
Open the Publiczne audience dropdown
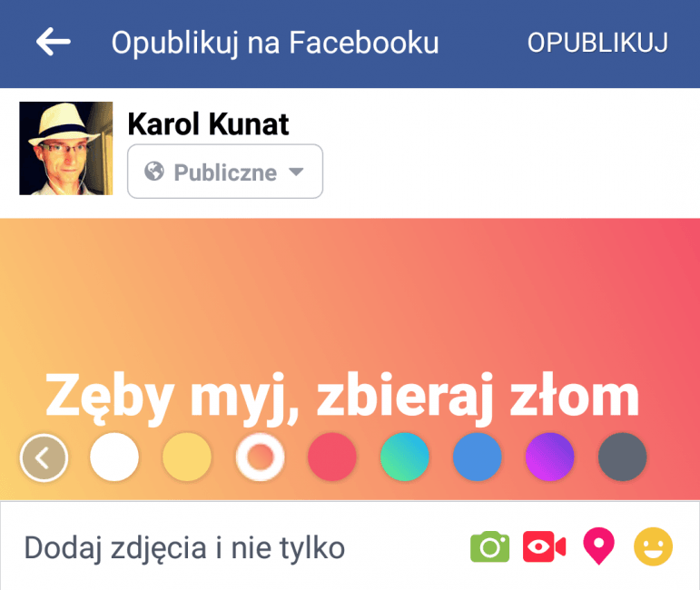[x=225, y=172]
